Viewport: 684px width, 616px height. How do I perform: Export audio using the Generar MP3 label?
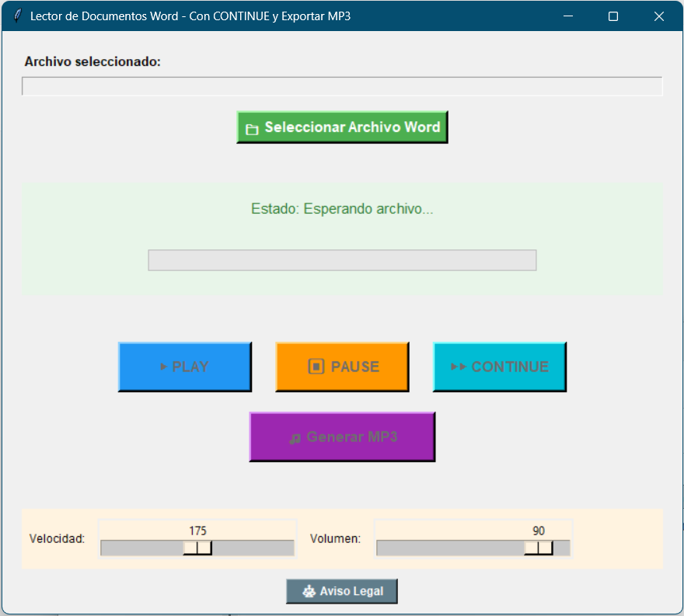tap(352, 437)
